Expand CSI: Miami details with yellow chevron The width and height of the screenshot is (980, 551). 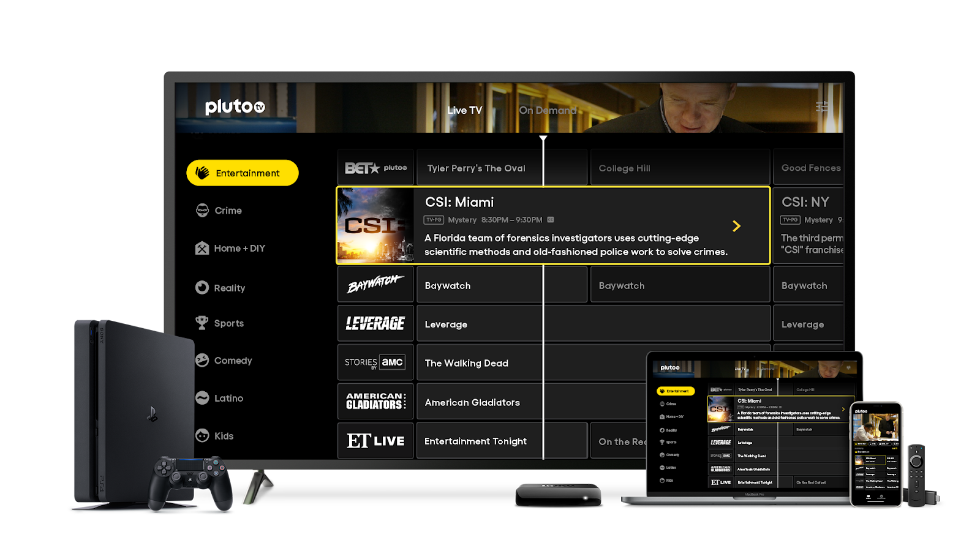point(737,226)
